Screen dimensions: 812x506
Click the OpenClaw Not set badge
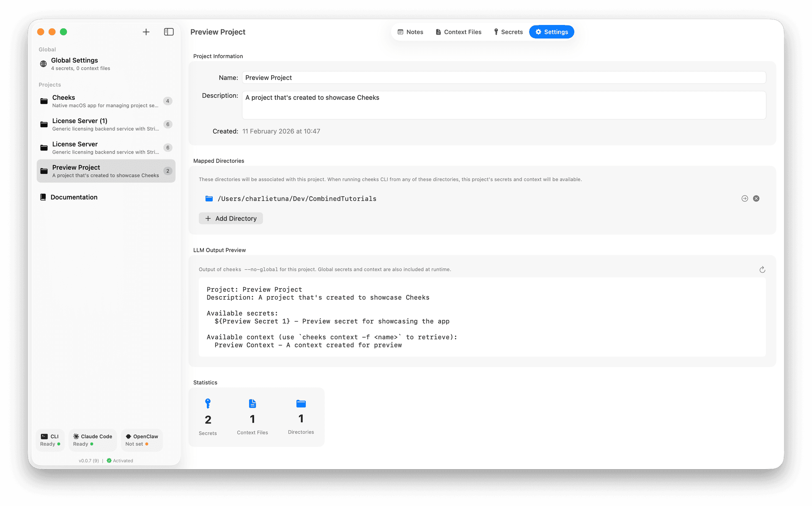click(x=142, y=440)
